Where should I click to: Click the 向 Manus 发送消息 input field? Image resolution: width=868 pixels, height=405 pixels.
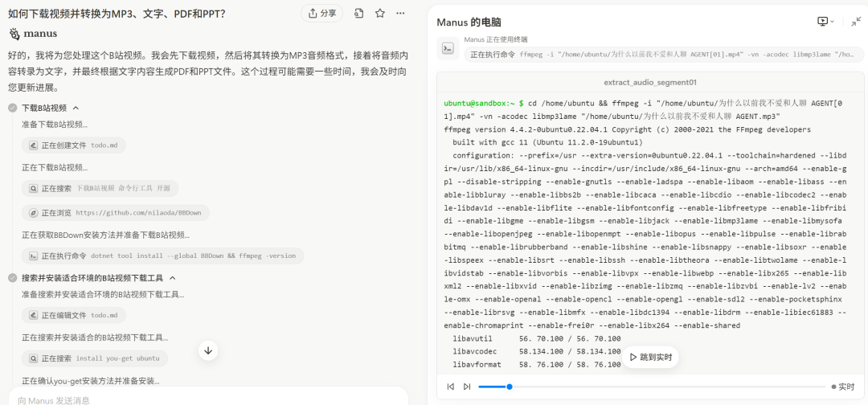(208, 399)
